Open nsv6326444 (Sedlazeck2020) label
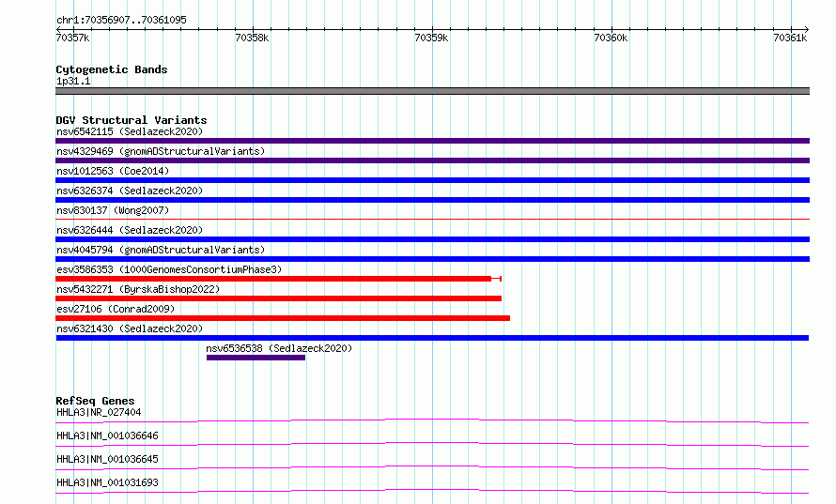The width and height of the screenshot is (836, 504). (x=130, y=230)
